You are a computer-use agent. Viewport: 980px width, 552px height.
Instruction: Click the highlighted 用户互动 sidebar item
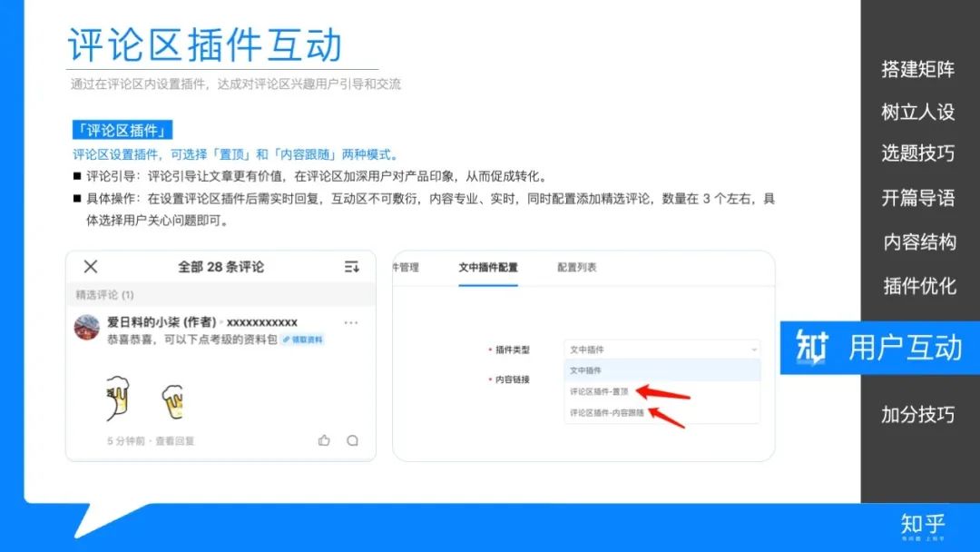(x=880, y=348)
